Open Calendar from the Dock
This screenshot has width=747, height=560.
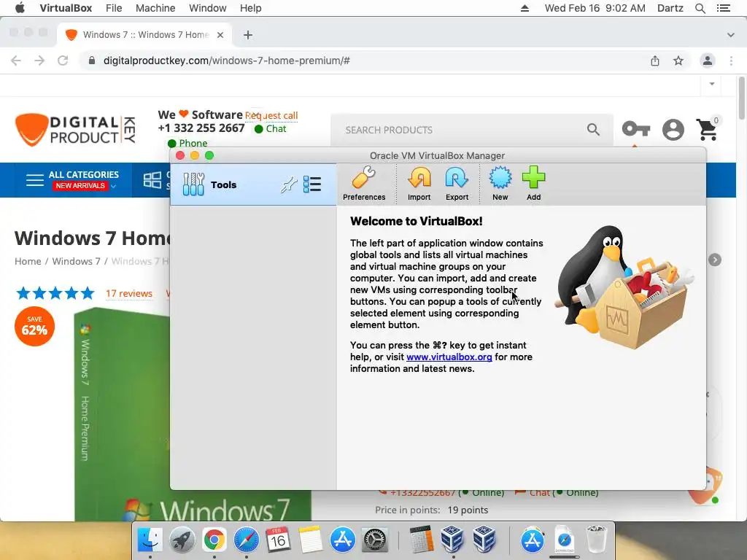[x=278, y=540]
